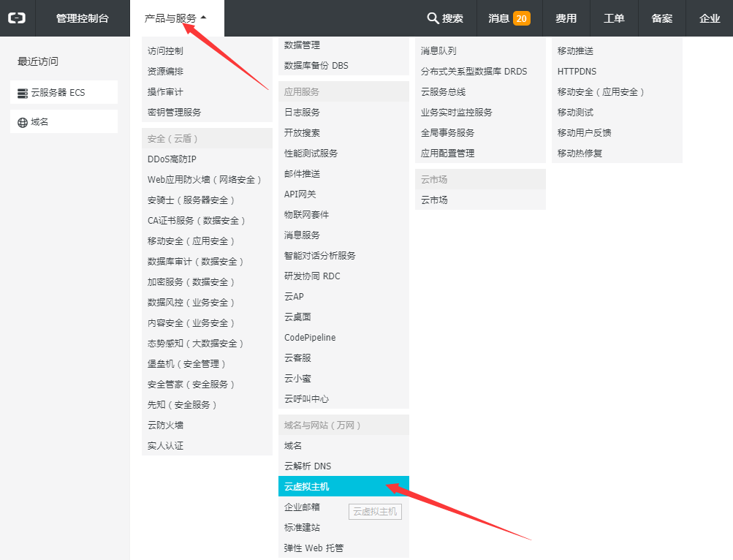Open 堡垒机（安全管理）
The width and height of the screenshot is (733, 560).
coord(186,364)
